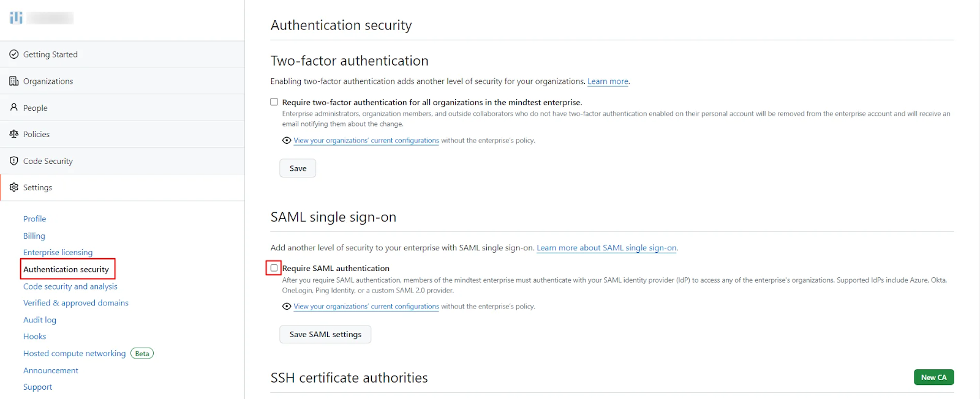Click the People person icon

click(x=14, y=107)
